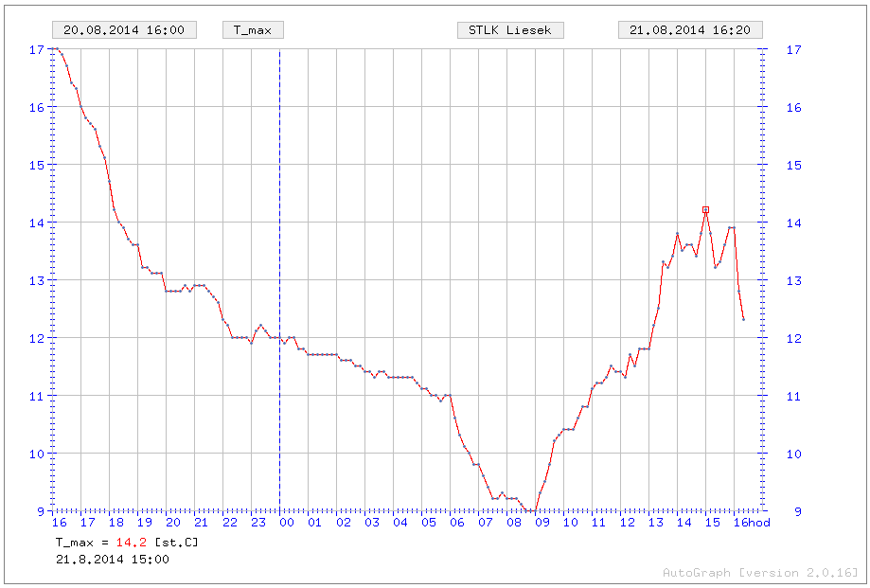
Task: Click the dashed vertical midnight line
Action: (x=279, y=284)
